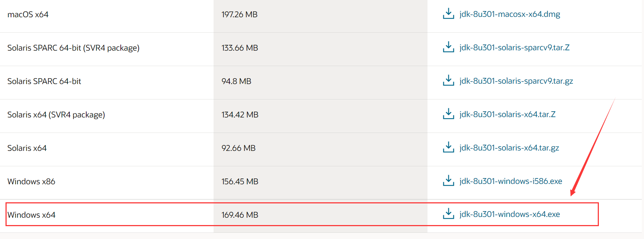Select jdk-8u301-solaris-x64.tar.gz link
Screen dimensions: 644x239
(x=509, y=148)
